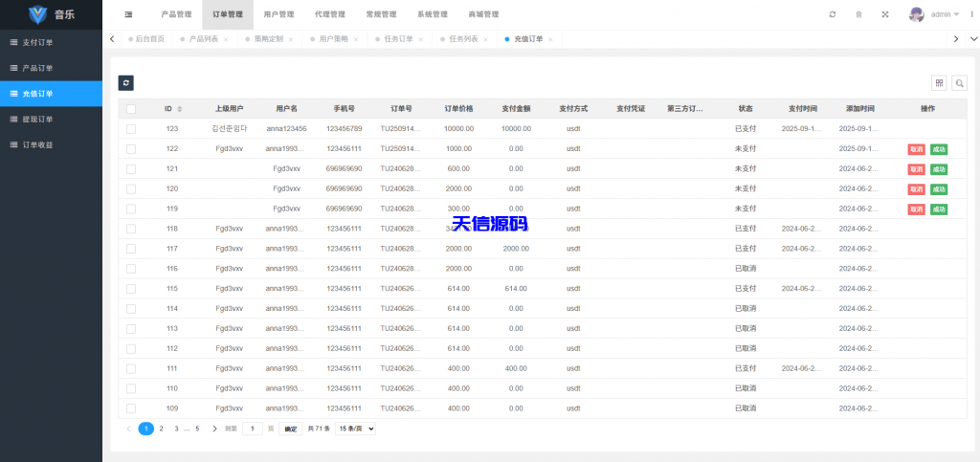The width and height of the screenshot is (980, 462).
Task: Close the 任务订单 tab
Action: tap(421, 39)
